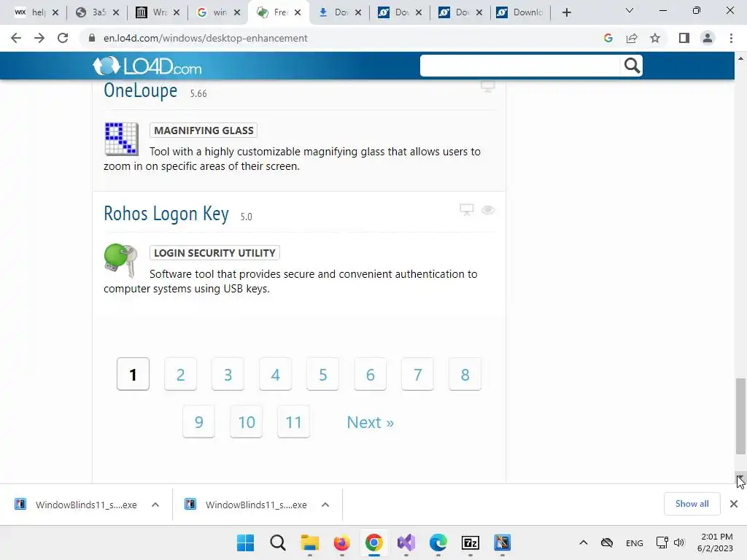Go to page 9

pos(198,422)
